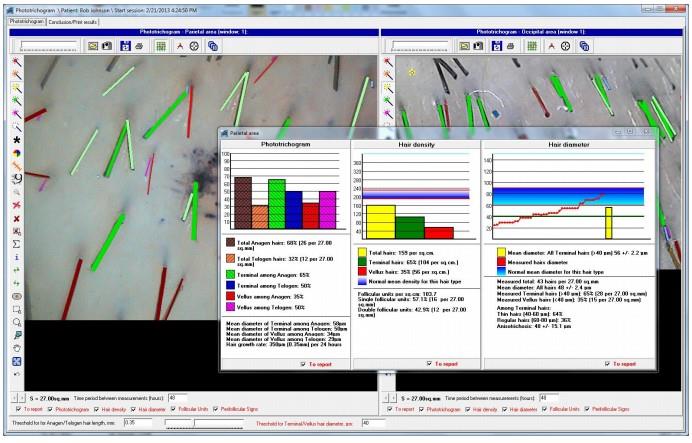This screenshot has height=443, width=692.
Task: Open image with the yellow picture icon in Parietal toolbar
Action: 93,46
